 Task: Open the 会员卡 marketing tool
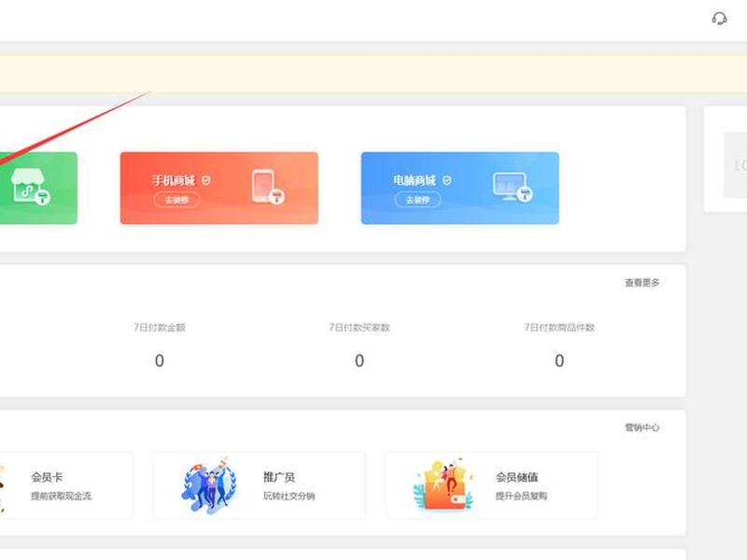(x=47, y=477)
